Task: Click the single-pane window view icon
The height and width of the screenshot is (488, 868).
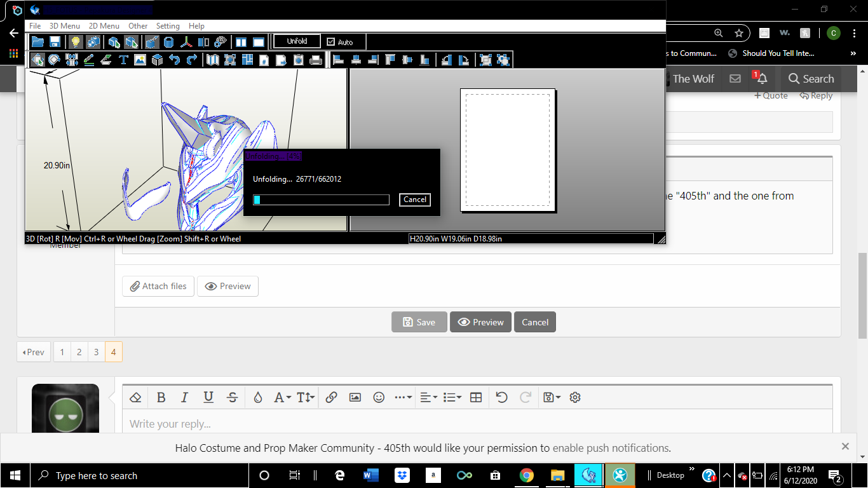Action: [x=259, y=42]
